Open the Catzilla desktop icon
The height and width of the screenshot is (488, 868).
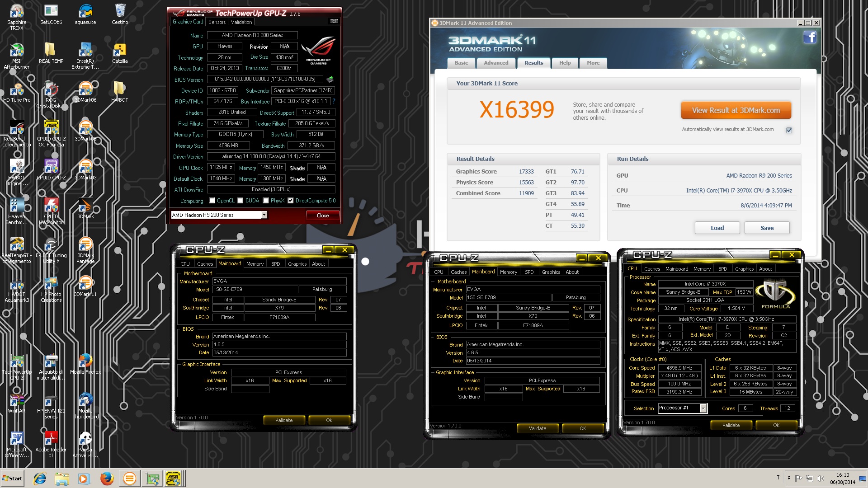click(x=120, y=53)
